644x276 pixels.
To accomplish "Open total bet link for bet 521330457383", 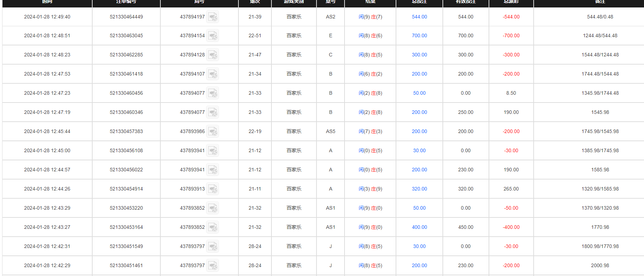I will tap(419, 131).
